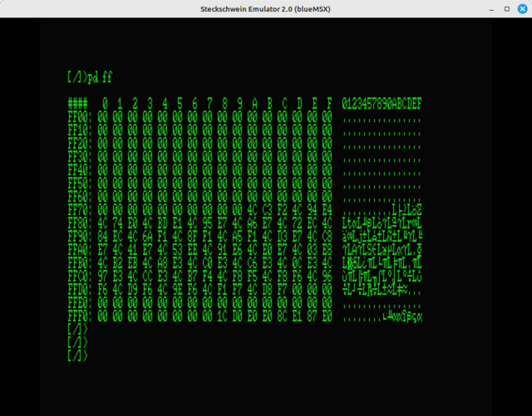Click byte '94' in the FF70 row

[312, 210]
